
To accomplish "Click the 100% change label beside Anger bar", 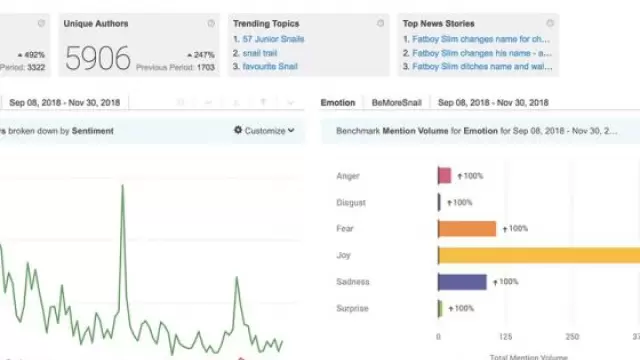I will [470, 176].
